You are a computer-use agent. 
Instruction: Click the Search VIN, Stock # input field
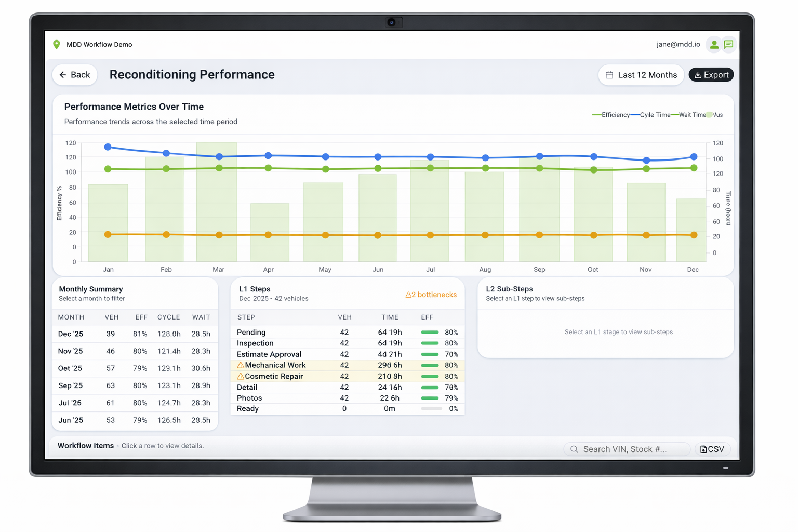pos(629,449)
